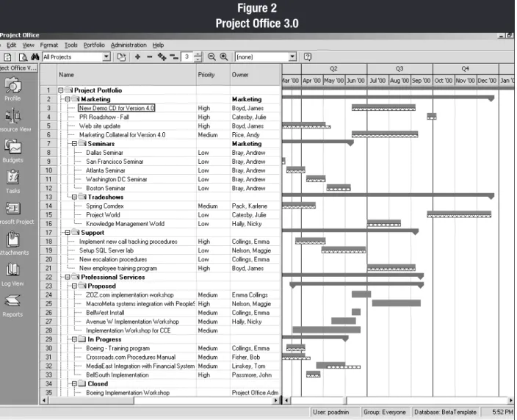The height and width of the screenshot is (420, 517).
Task: Click the copy view icon beside All Projects
Action: (x=121, y=57)
